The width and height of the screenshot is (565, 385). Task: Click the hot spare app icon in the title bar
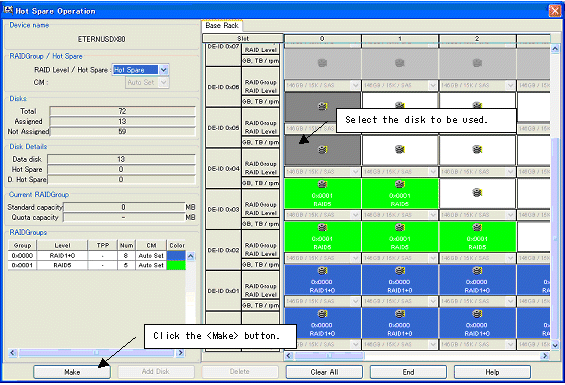pyautogui.click(x=8, y=10)
